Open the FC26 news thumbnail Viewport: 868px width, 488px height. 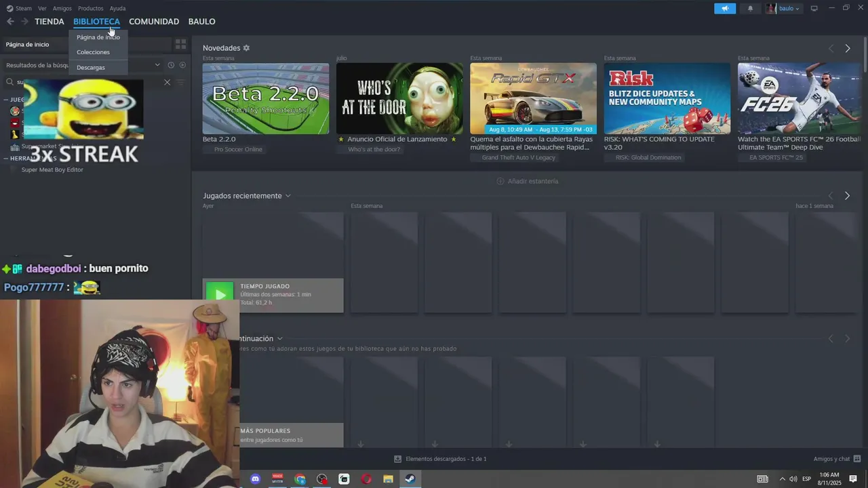click(800, 98)
